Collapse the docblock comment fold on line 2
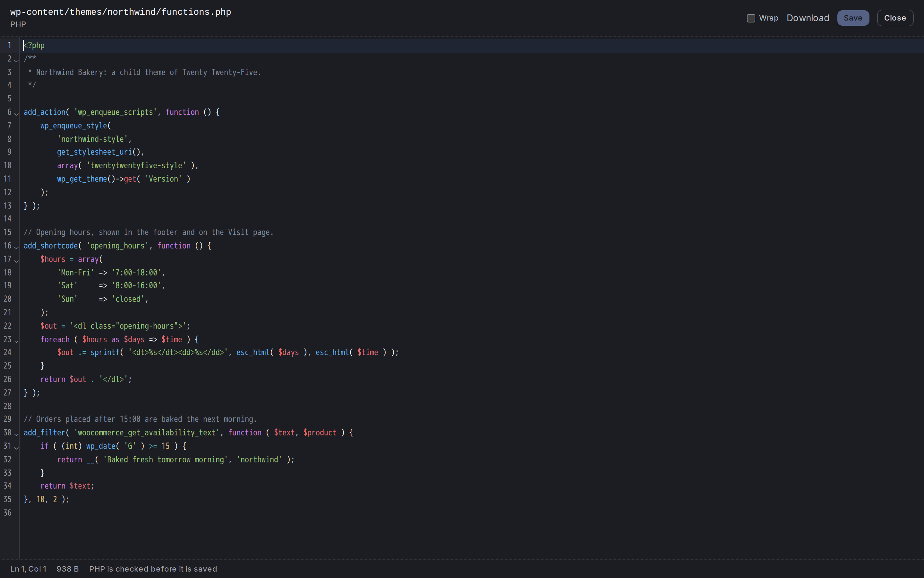 click(x=16, y=60)
